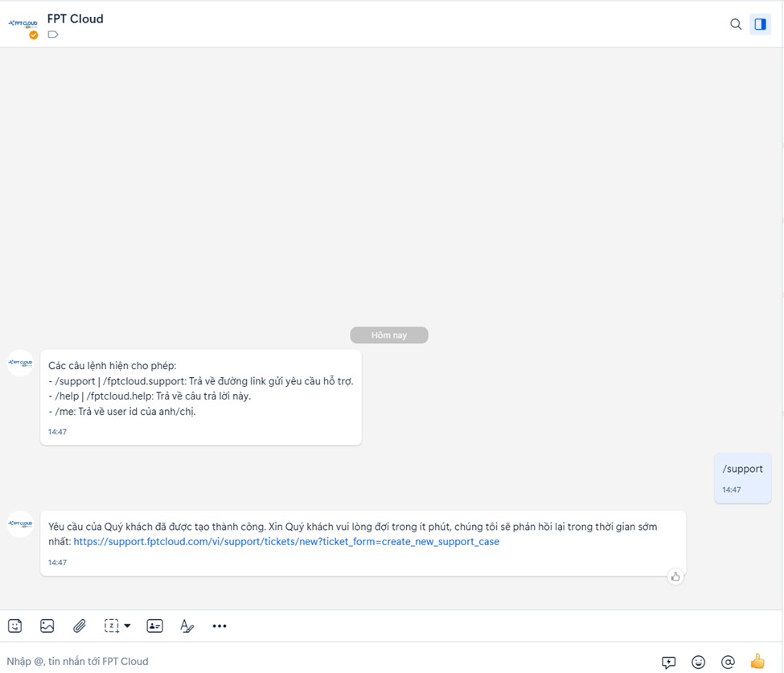Send a thumbs up like
784x673 pixels.
tap(757, 661)
